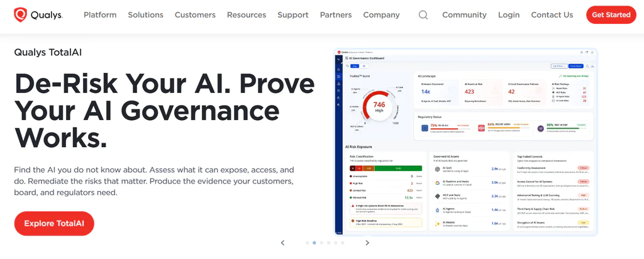Image resolution: width=644 pixels, height=259 pixels.
Task: Open the Customers menu
Action: (195, 15)
